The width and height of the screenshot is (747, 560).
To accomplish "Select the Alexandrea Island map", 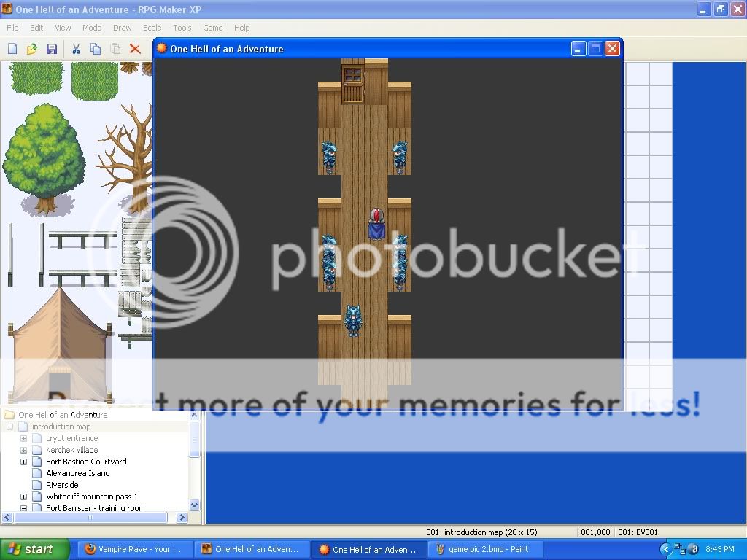I will (x=77, y=473).
